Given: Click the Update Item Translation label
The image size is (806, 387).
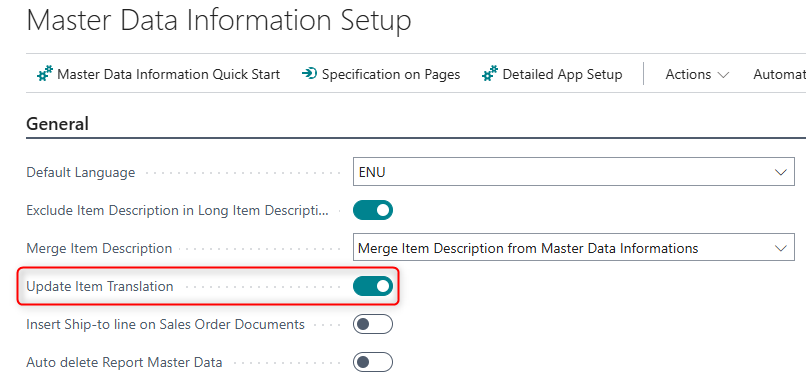Looking at the screenshot, I should (x=100, y=286).
